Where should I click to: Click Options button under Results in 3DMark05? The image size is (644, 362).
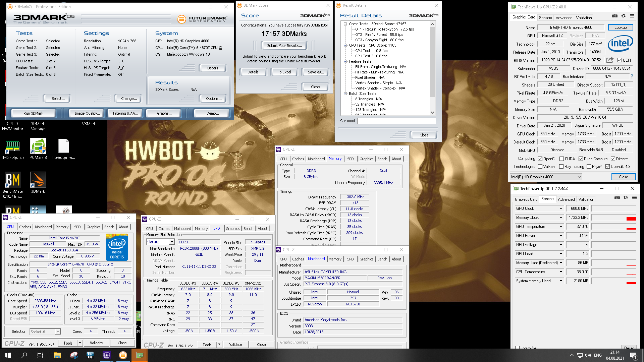[214, 99]
